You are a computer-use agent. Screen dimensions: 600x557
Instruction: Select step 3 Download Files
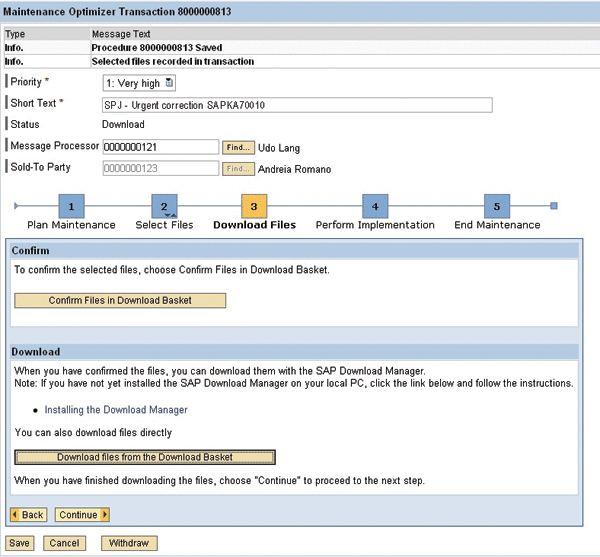254,206
